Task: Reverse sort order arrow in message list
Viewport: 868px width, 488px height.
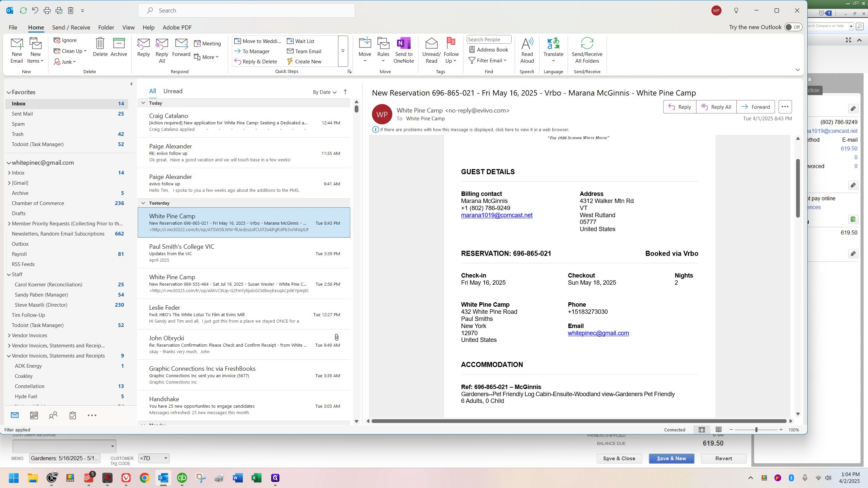Action: [x=345, y=92]
